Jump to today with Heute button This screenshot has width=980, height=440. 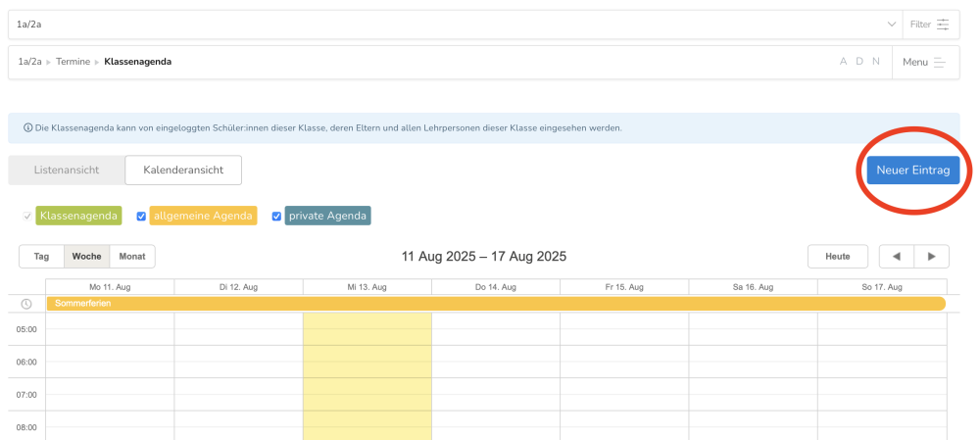pos(837,257)
